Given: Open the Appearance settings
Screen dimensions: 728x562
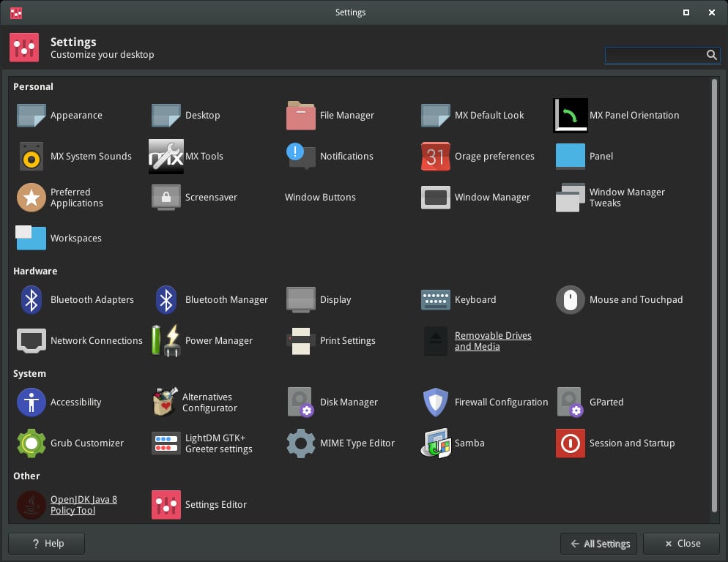Looking at the screenshot, I should pos(75,115).
